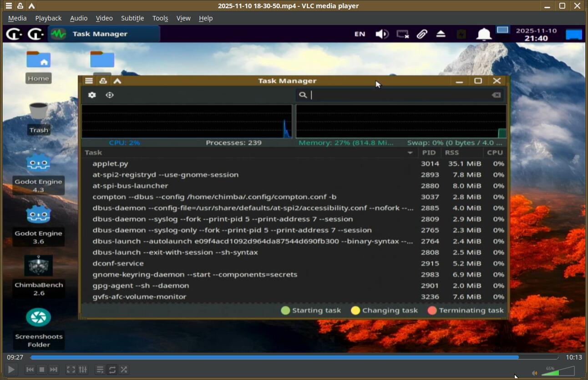Adjust the VLC volume slider at 65%

point(558,371)
